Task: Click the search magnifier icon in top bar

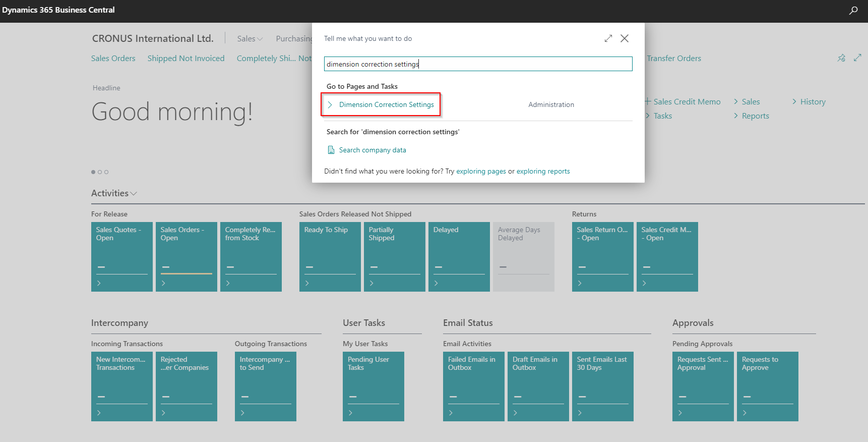Action: click(853, 10)
